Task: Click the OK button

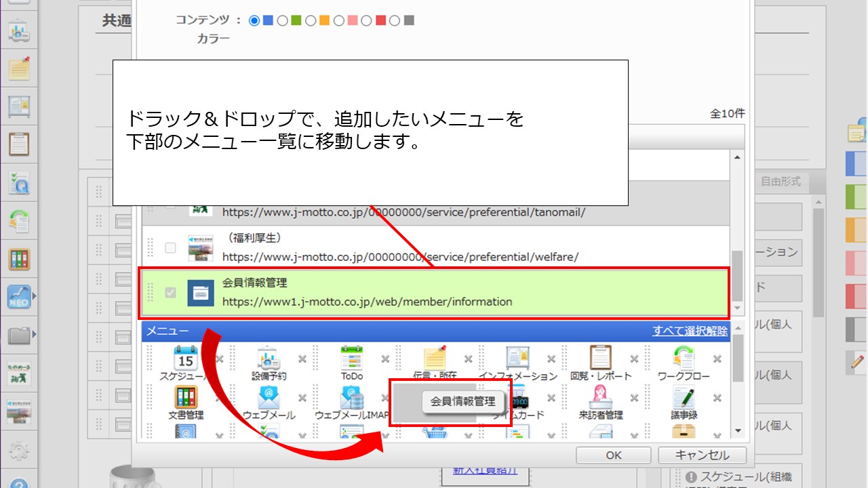Action: point(613,455)
